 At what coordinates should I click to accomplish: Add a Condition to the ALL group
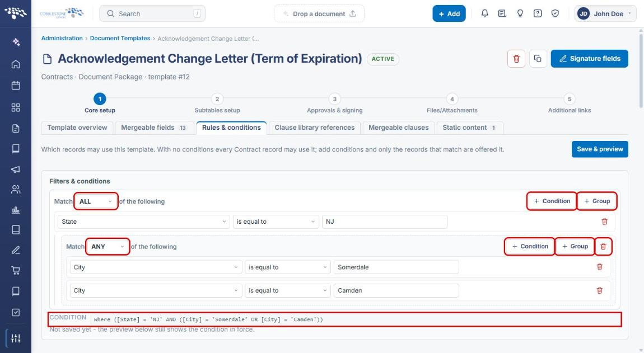pos(552,201)
